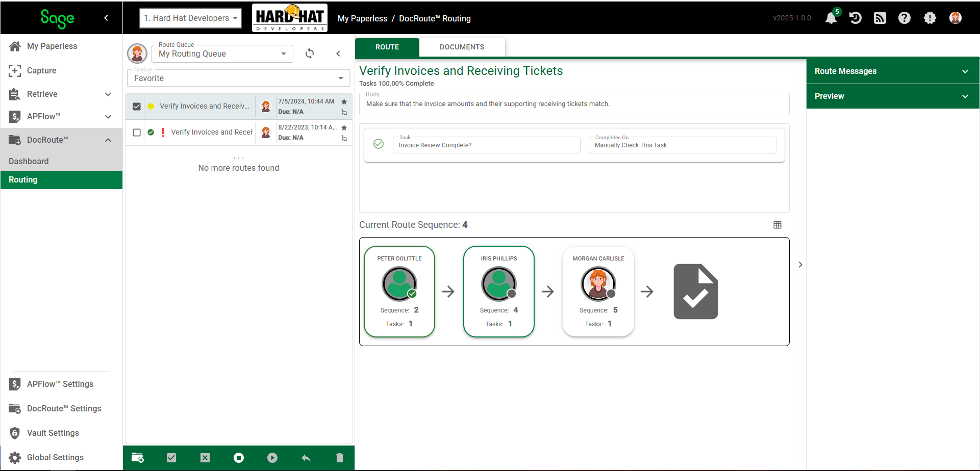This screenshot has width=980, height=471.
Task: Open the route sequence grid view icon
Action: [777, 225]
